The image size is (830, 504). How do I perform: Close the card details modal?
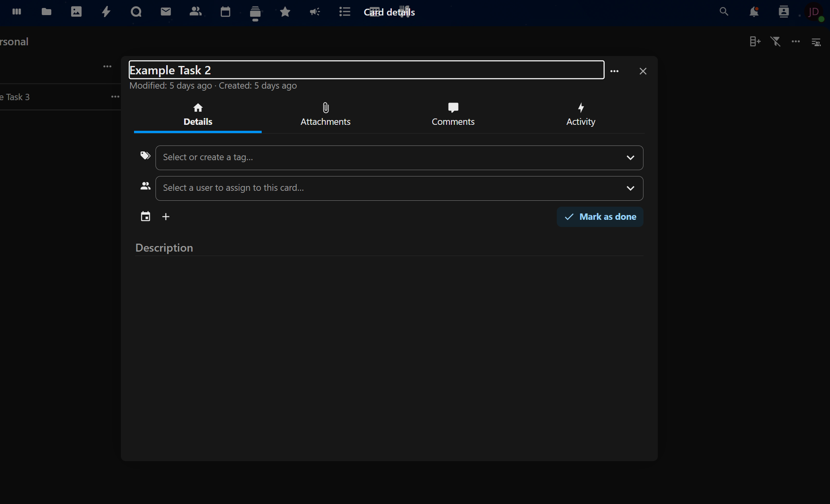[x=643, y=71]
